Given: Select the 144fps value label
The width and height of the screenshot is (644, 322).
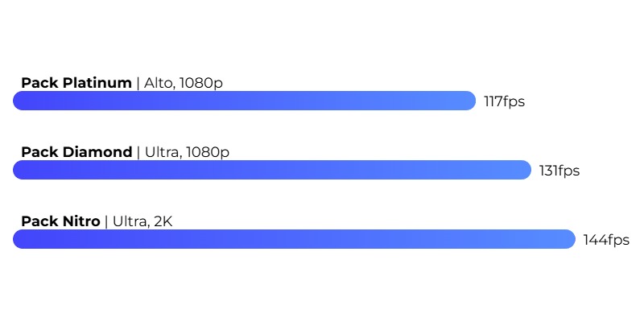Looking at the screenshot, I should [607, 240].
